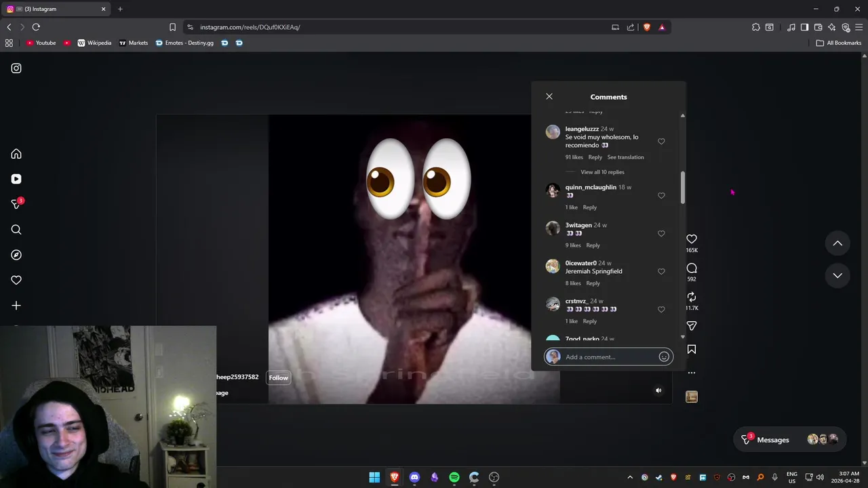Open the reel audio thumbnail
The image size is (868, 488).
point(692,396)
